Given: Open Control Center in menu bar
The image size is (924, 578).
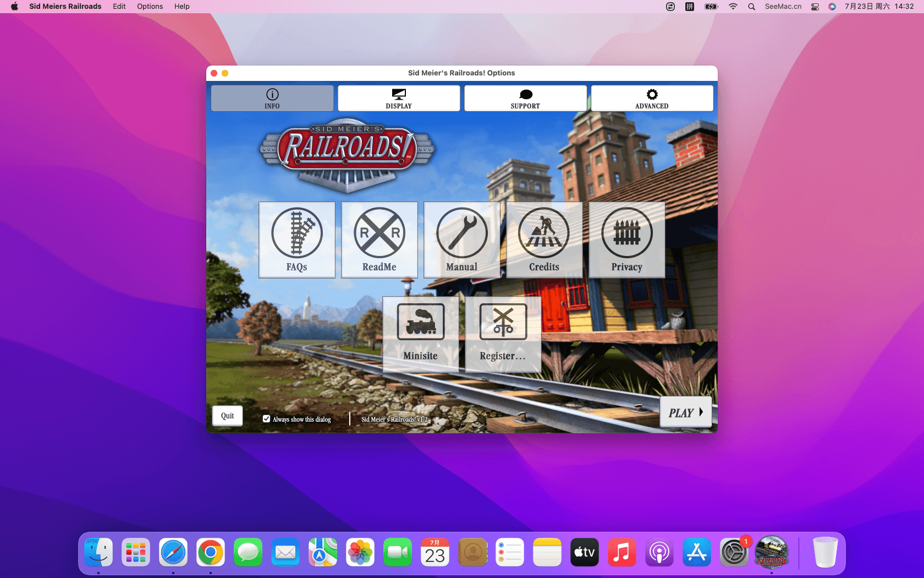Looking at the screenshot, I should click(815, 7).
